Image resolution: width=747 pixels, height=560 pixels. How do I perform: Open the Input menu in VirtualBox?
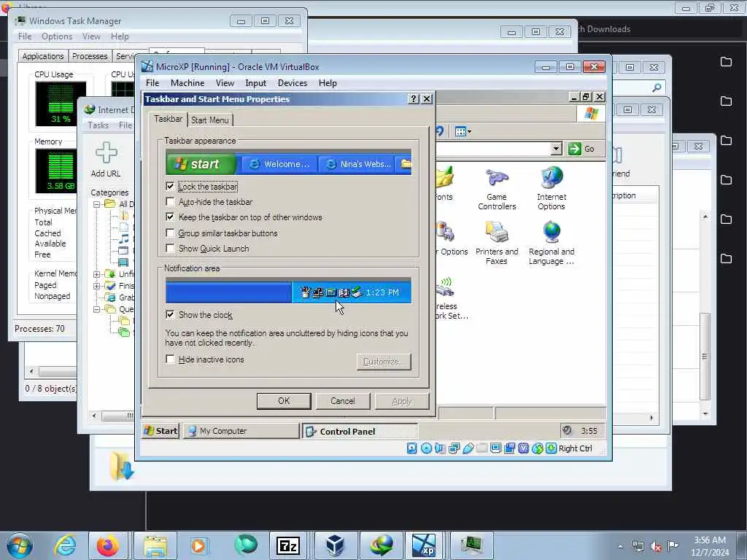256,83
